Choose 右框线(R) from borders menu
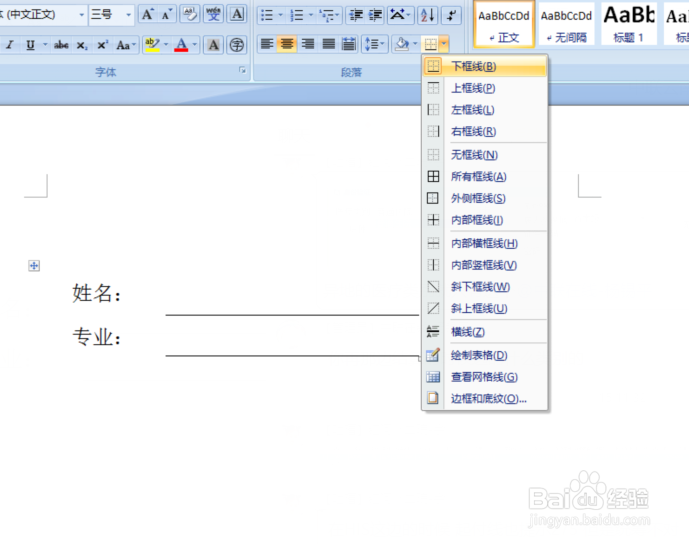This screenshot has width=689, height=544. pos(485,131)
